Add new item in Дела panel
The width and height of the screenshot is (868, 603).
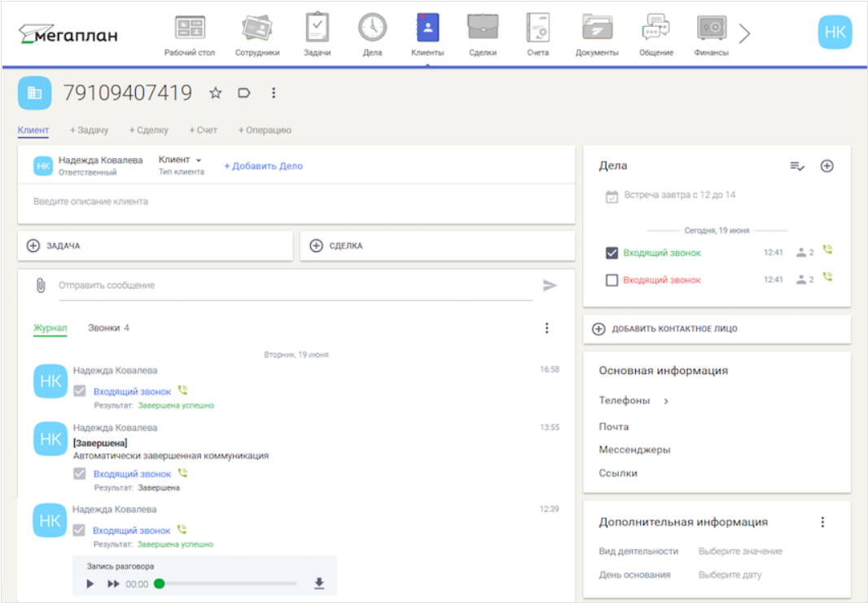(x=826, y=165)
